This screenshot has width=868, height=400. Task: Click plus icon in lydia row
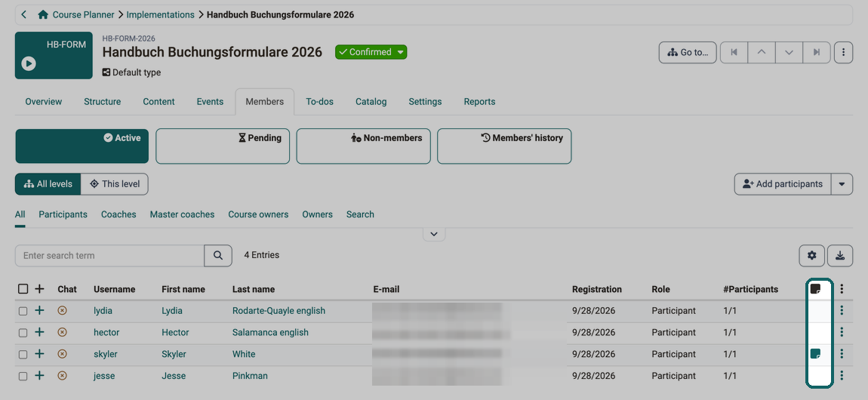click(39, 310)
